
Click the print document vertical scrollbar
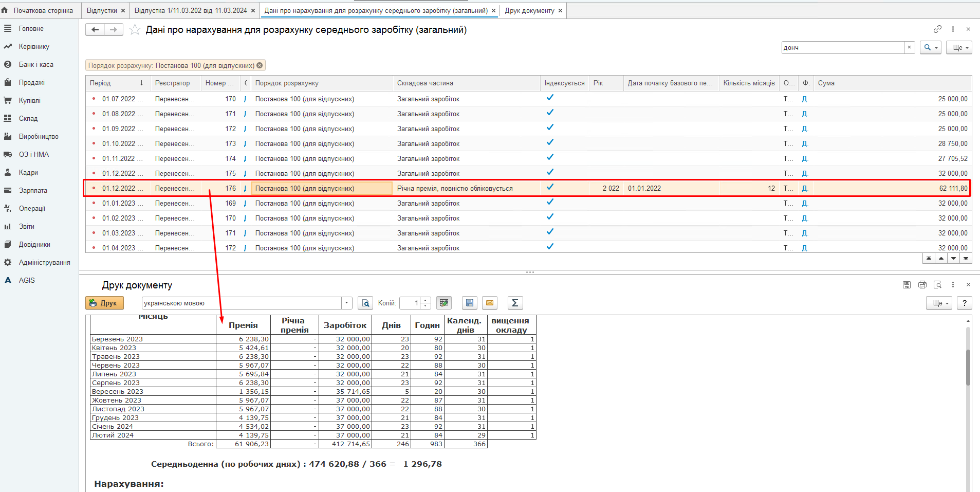click(x=968, y=367)
